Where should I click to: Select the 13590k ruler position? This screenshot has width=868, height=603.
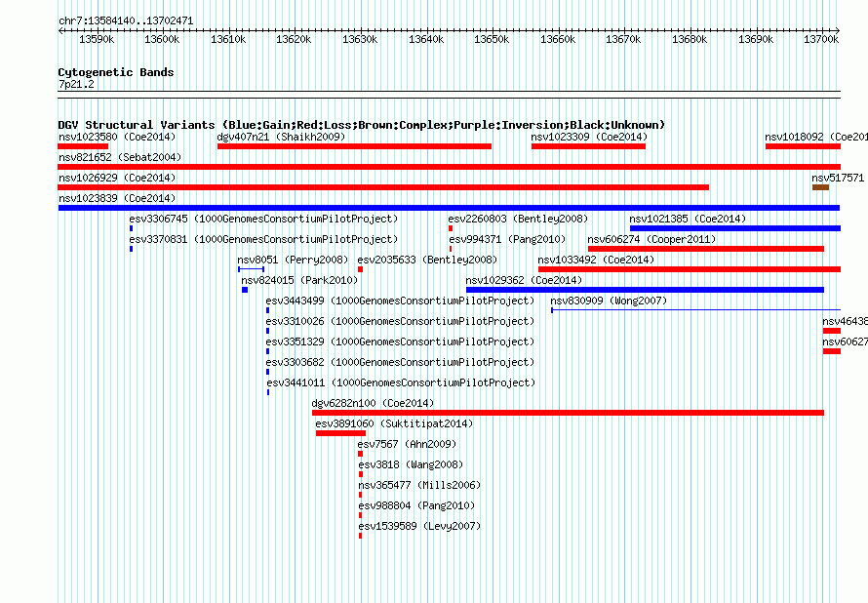click(97, 39)
